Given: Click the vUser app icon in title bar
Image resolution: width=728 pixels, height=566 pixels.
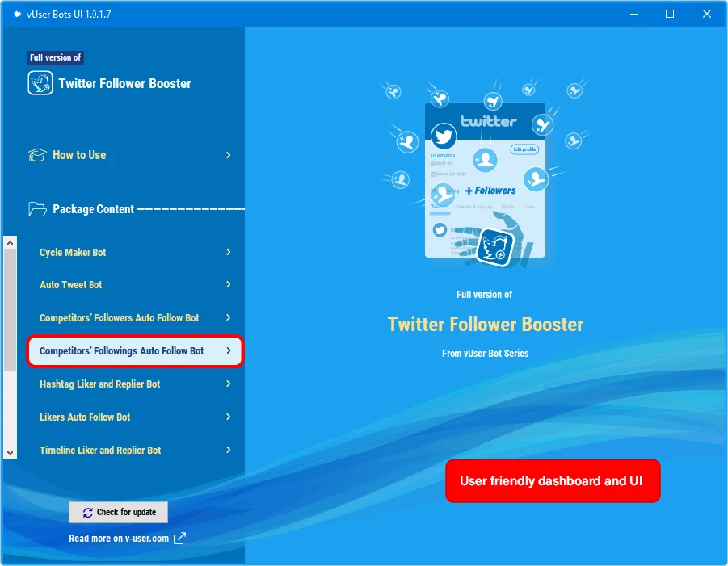Looking at the screenshot, I should tap(17, 15).
